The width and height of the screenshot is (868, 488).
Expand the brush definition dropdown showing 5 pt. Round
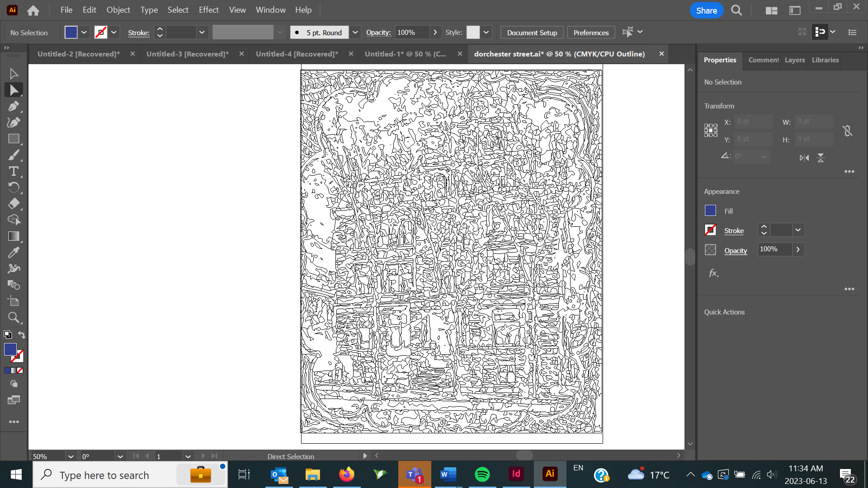click(355, 32)
